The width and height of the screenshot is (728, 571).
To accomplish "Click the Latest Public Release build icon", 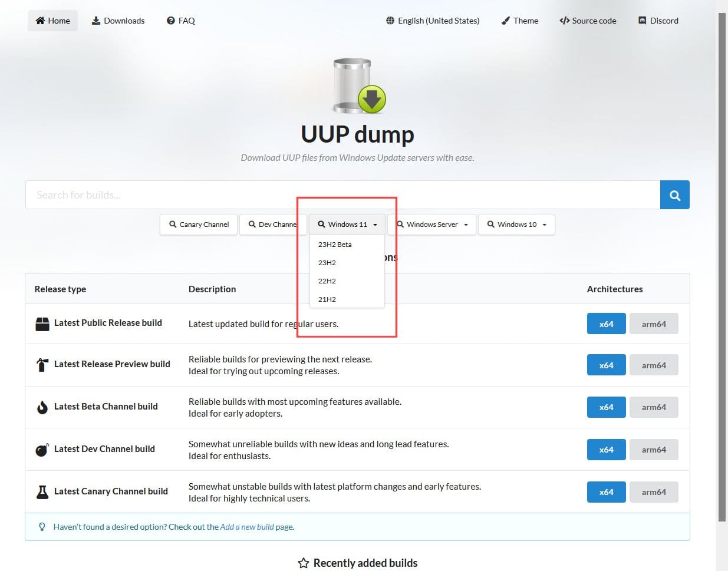I will (42, 324).
